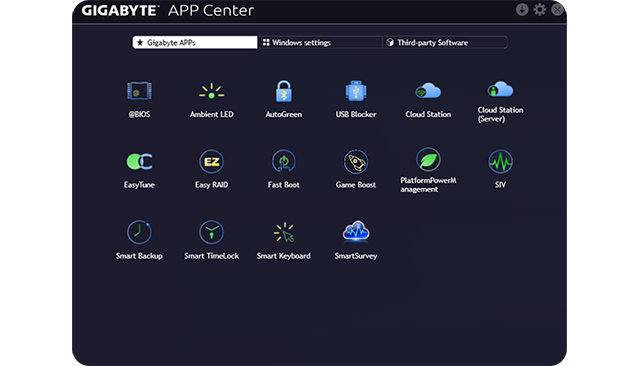Launch Fast Boot app

coord(284,162)
